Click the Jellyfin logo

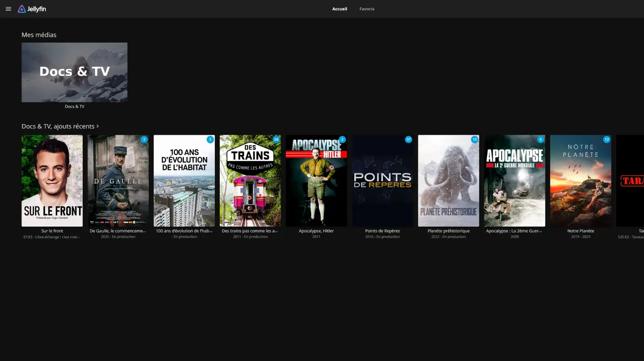click(x=32, y=9)
